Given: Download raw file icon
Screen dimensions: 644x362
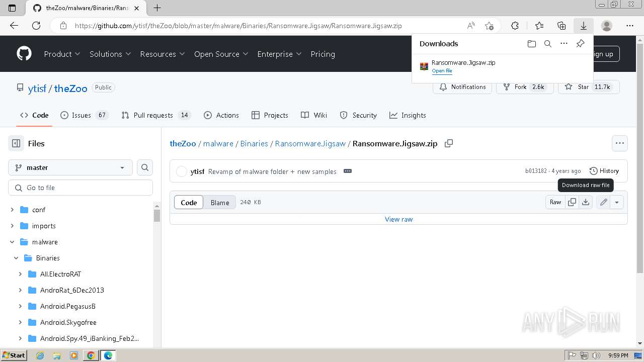Looking at the screenshot, I should (x=586, y=202).
